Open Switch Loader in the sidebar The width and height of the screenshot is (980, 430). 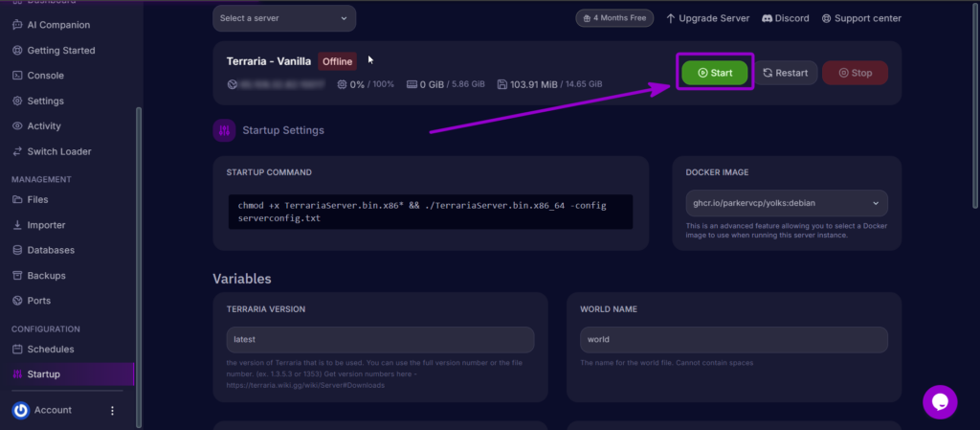[x=58, y=151]
